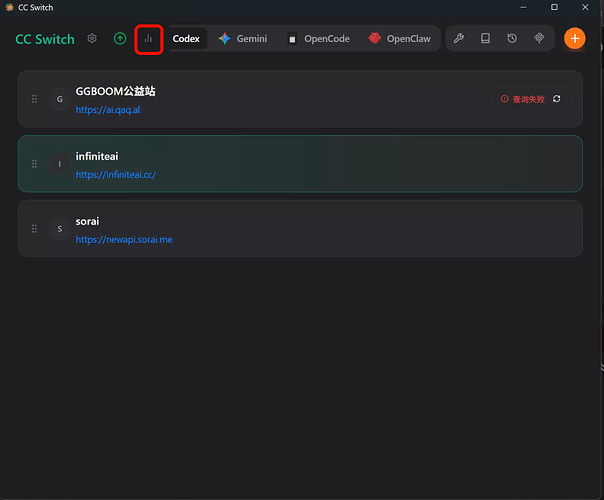This screenshot has width=604, height=500.
Task: Open the https://ai.qaq.al link
Action: tap(108, 110)
